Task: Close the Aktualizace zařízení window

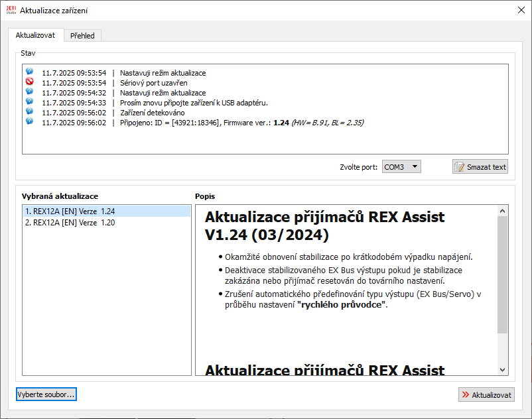Action: [521, 10]
